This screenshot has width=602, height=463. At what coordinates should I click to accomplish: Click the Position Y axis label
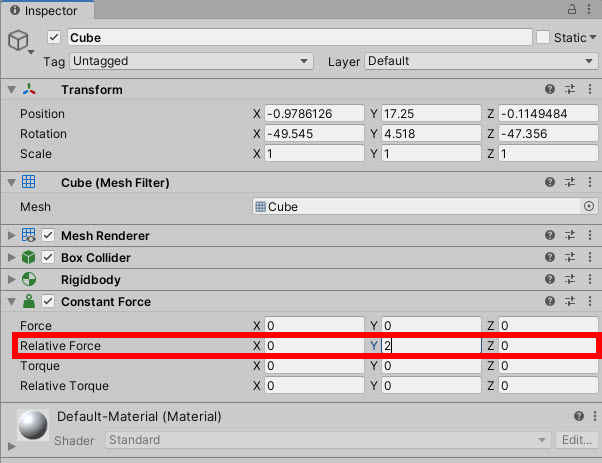(x=374, y=114)
